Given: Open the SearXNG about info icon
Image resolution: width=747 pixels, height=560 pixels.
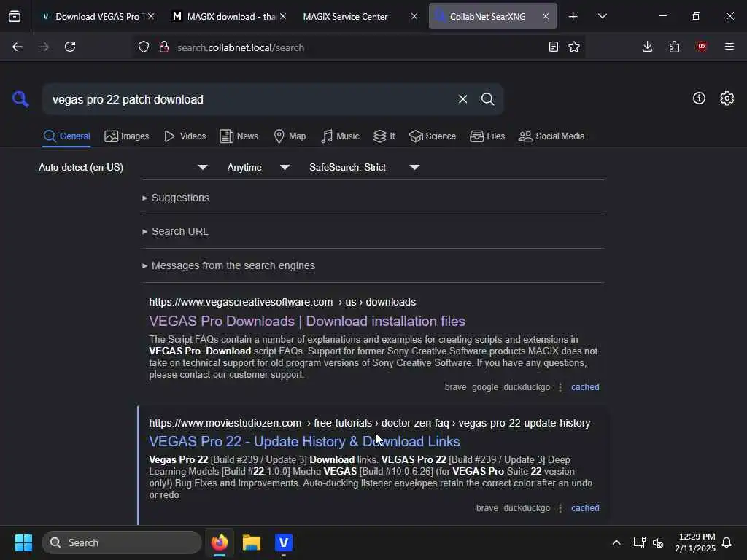Looking at the screenshot, I should (x=699, y=98).
